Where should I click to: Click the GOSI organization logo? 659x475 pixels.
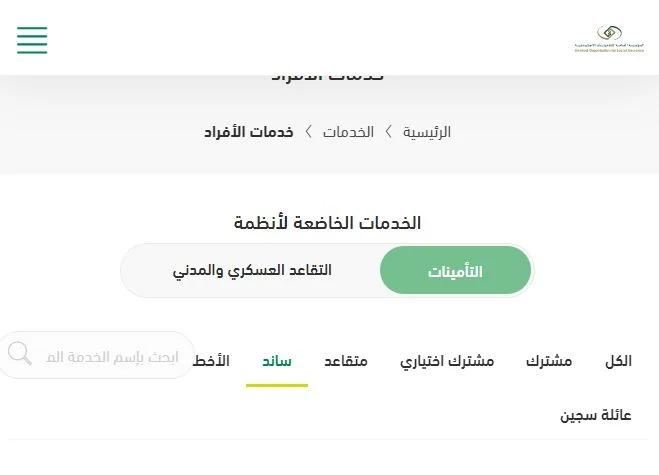tap(609, 39)
